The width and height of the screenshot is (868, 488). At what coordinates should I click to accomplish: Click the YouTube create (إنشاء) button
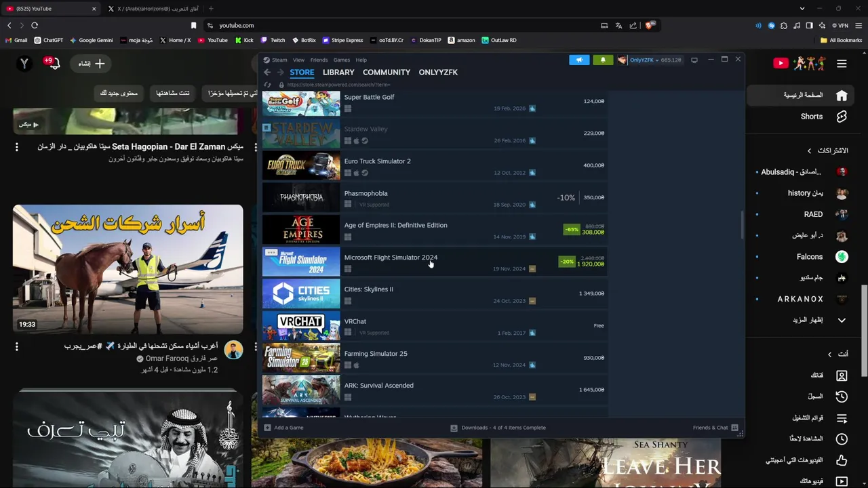click(x=92, y=64)
